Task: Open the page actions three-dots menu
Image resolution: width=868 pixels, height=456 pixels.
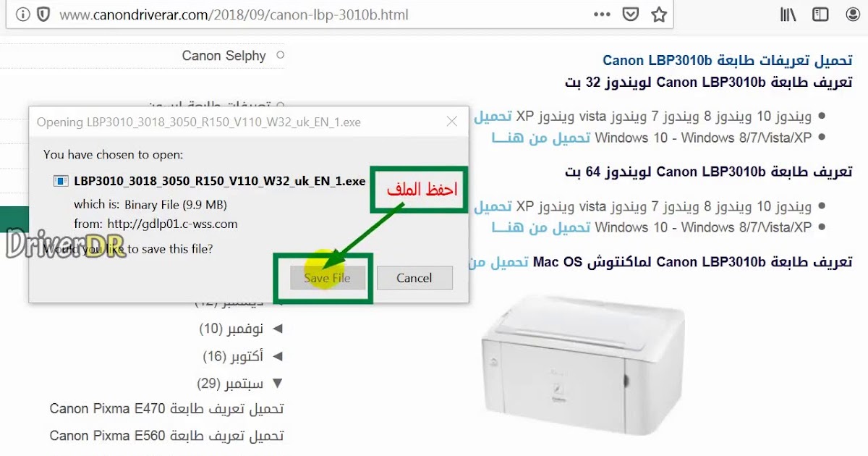Action: (602, 14)
